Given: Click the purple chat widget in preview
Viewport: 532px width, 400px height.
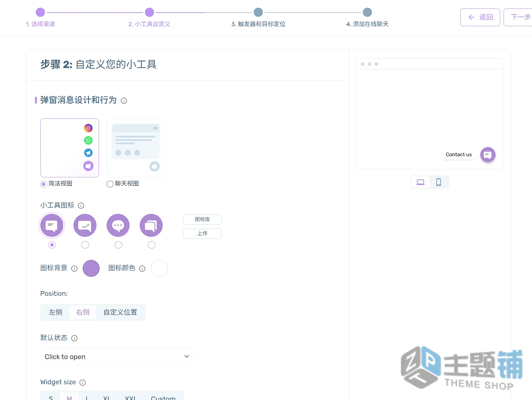Looking at the screenshot, I should point(488,155).
